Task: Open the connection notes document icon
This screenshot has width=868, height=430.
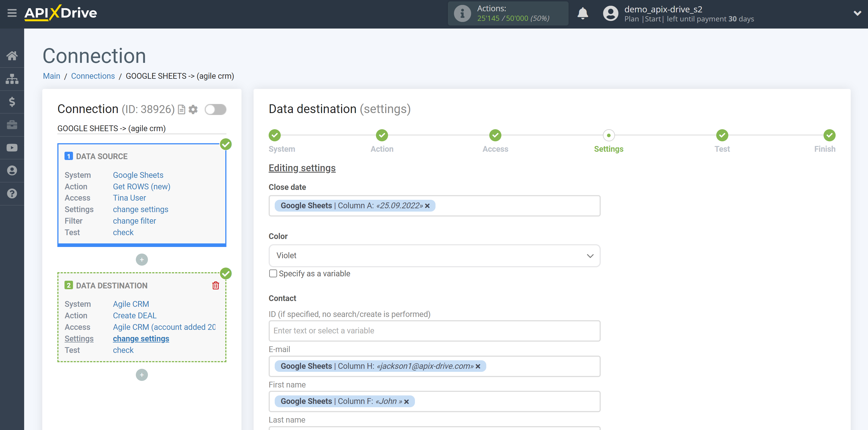Action: [182, 109]
